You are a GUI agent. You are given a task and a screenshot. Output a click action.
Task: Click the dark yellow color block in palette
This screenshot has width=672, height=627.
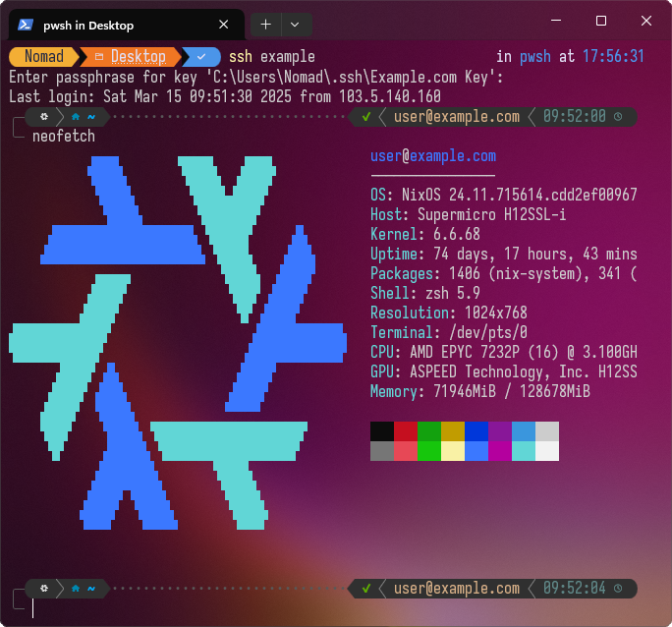coord(453,431)
